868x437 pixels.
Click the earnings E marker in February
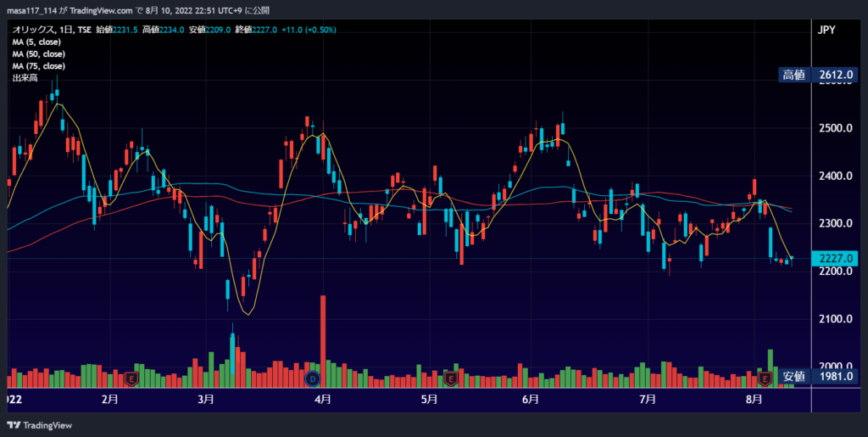(x=131, y=378)
